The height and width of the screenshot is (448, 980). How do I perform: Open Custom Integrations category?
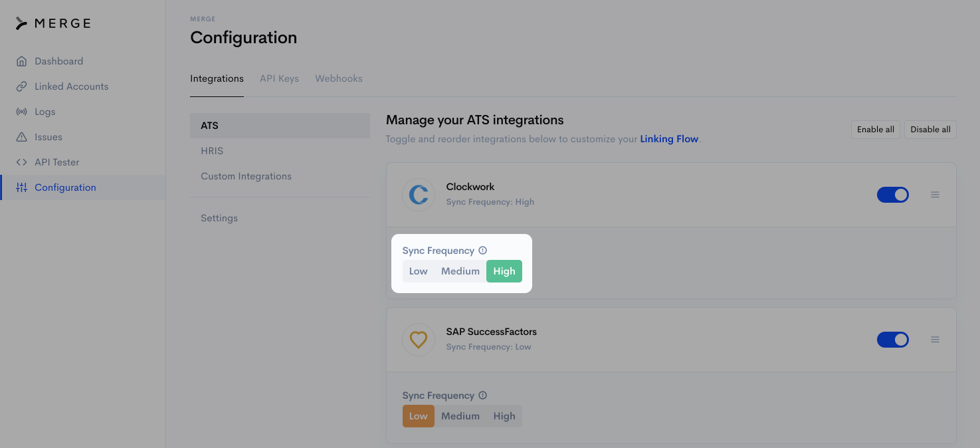[246, 176]
